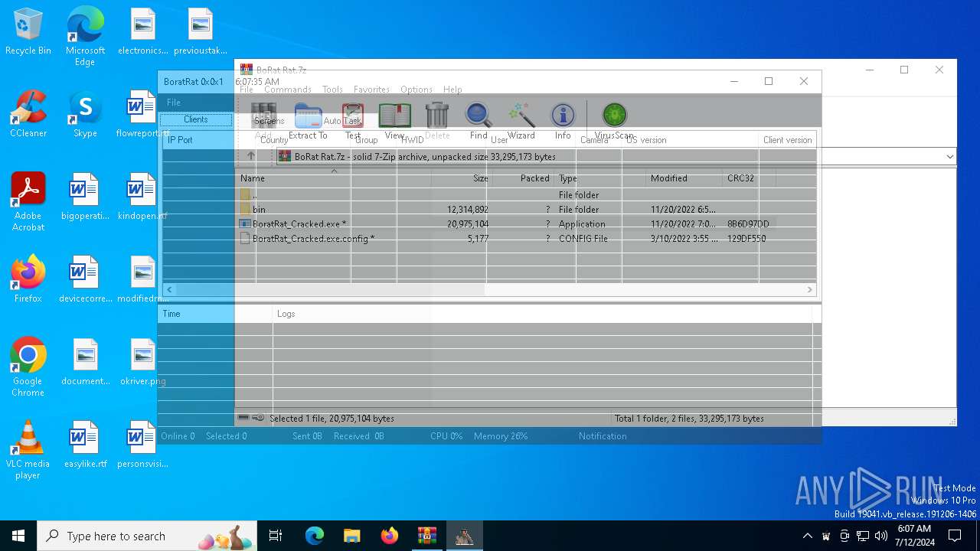980x551 pixels.
Task: Select BoratRat_Cracked.exe.config file row
Action: [x=507, y=238]
